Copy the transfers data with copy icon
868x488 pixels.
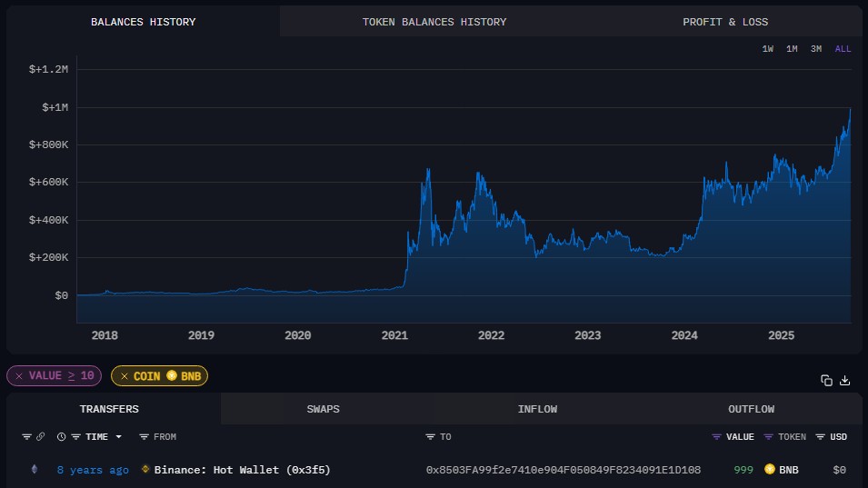click(826, 380)
